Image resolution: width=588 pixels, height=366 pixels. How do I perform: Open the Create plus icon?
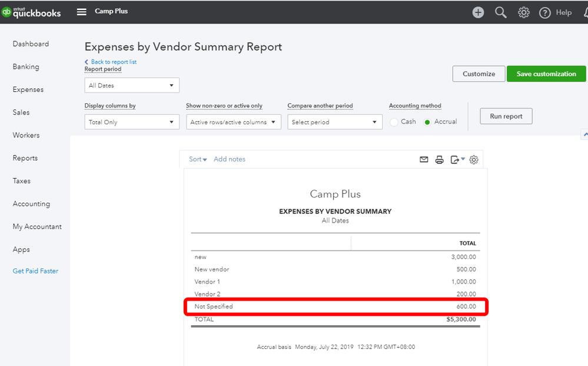click(478, 12)
